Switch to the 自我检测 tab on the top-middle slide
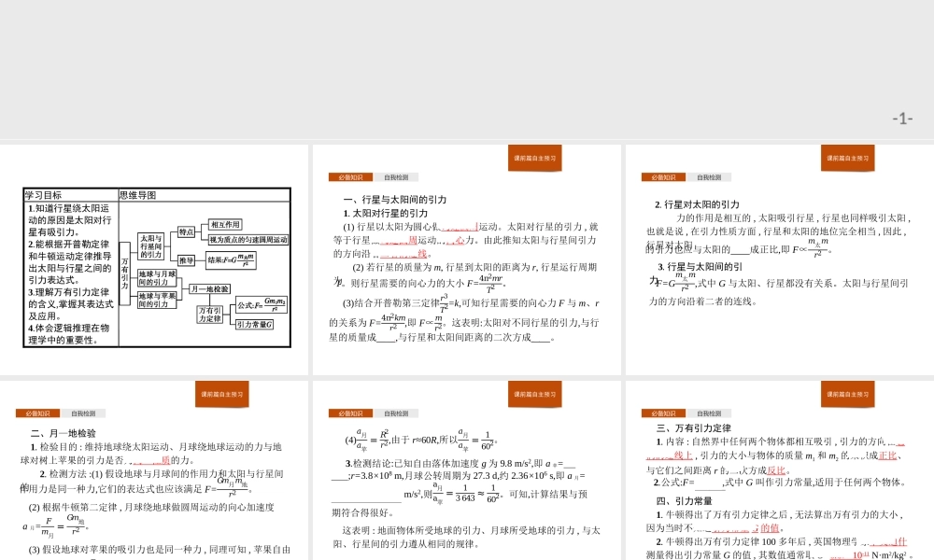Image resolution: width=934 pixels, height=560 pixels. tap(396, 176)
